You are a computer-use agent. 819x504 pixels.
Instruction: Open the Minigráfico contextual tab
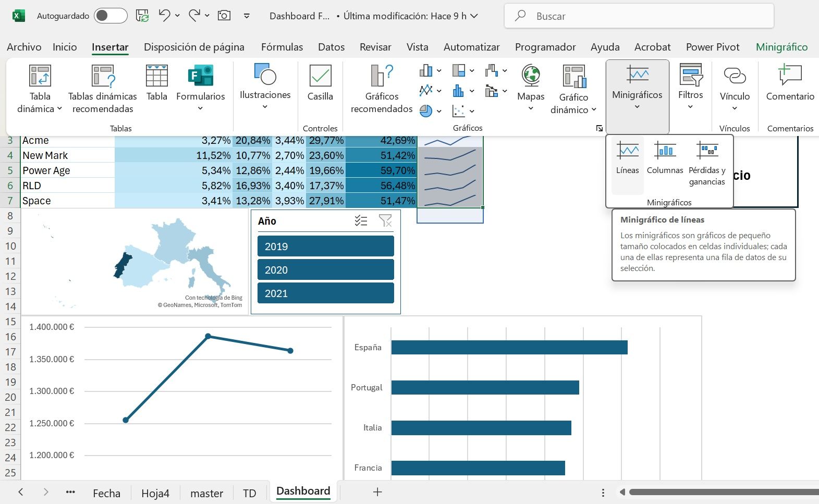click(x=781, y=47)
